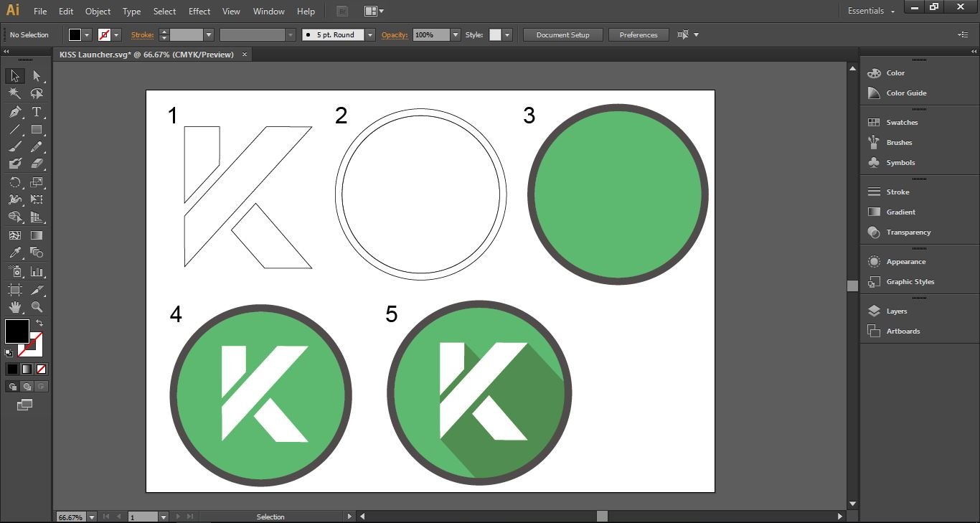The height and width of the screenshot is (523, 980).
Task: Select the Artboard tool
Action: [x=15, y=290]
